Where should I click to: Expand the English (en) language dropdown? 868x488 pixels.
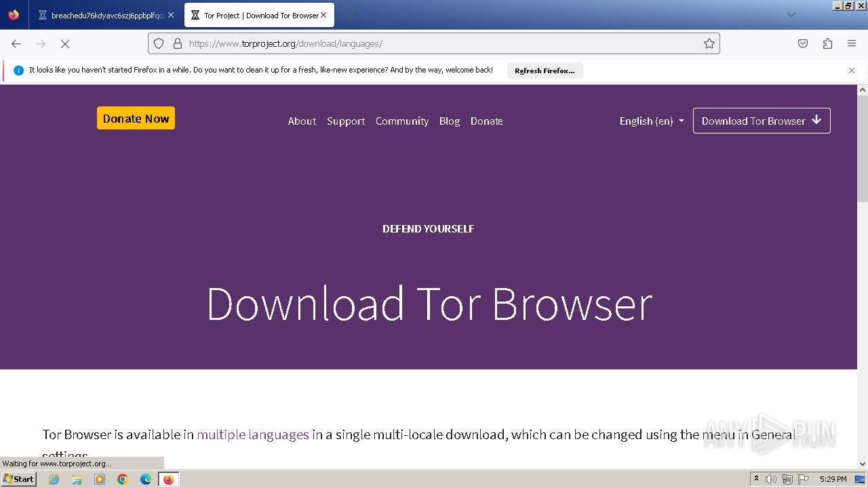point(652,121)
